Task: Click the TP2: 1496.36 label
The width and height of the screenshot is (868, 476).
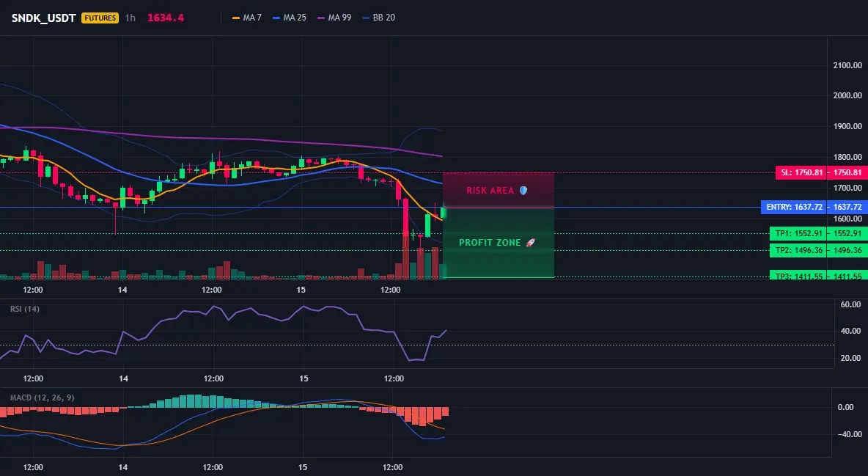Action: coord(799,250)
